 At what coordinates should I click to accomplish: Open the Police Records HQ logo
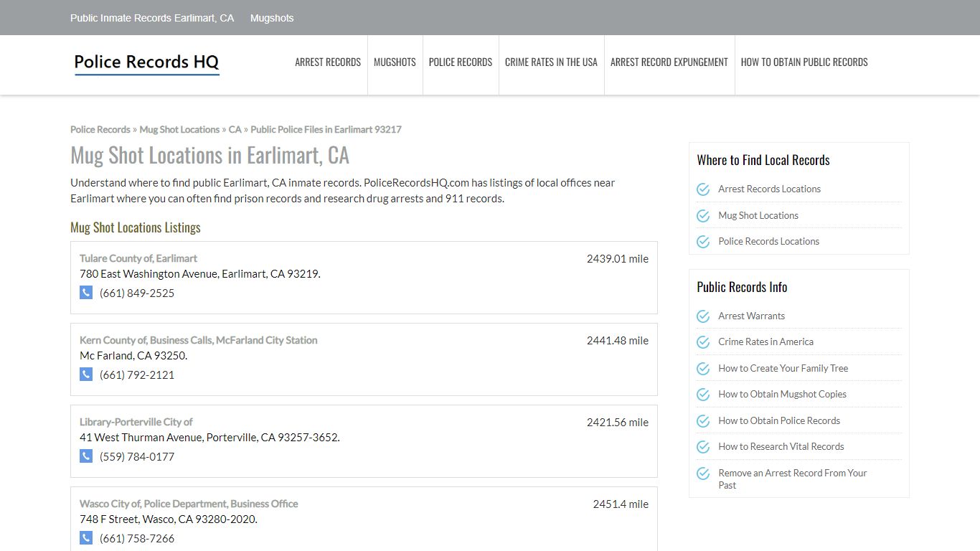[x=146, y=63]
